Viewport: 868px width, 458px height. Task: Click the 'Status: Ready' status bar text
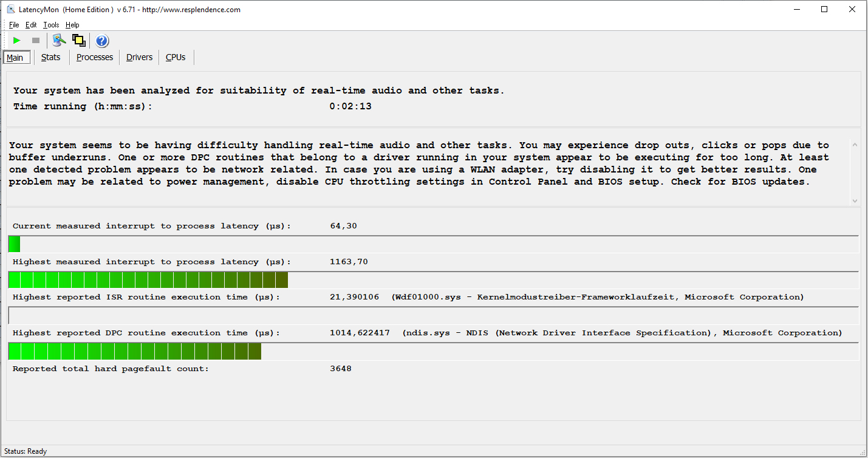[26, 451]
